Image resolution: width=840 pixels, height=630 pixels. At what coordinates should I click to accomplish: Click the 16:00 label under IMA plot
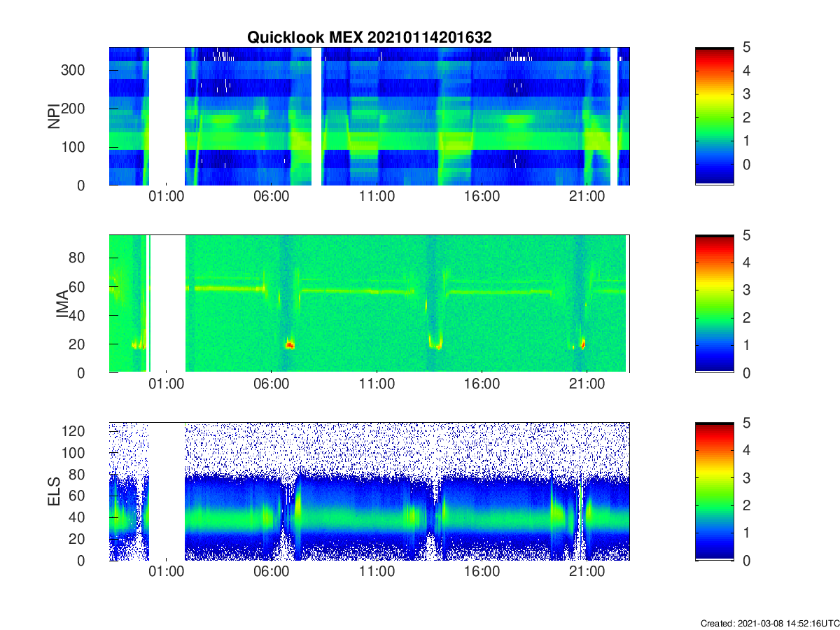pos(482,384)
